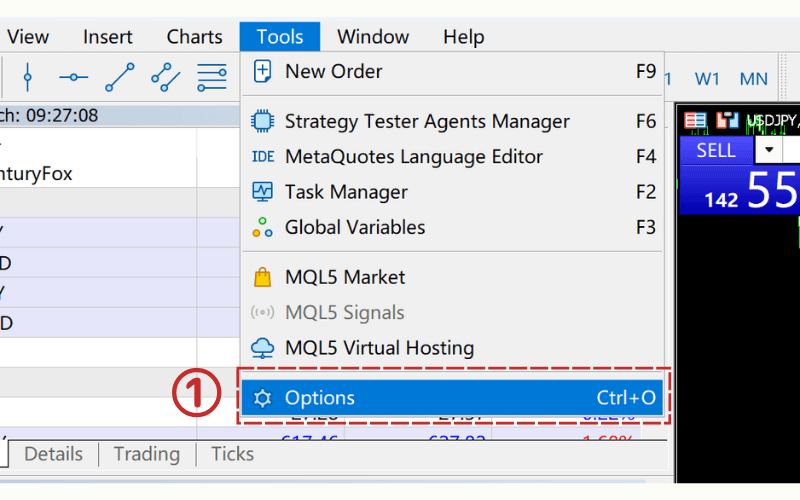The height and width of the screenshot is (500, 800).
Task: Select the vertical line drawing tool
Action: 28,77
